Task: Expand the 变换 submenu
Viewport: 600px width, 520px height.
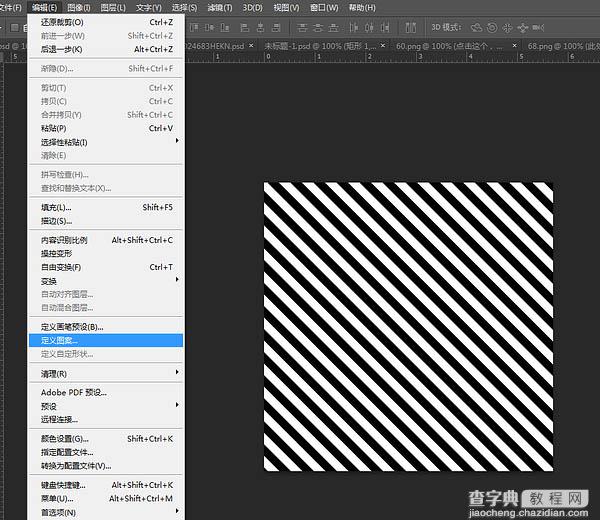Action: coord(106,281)
